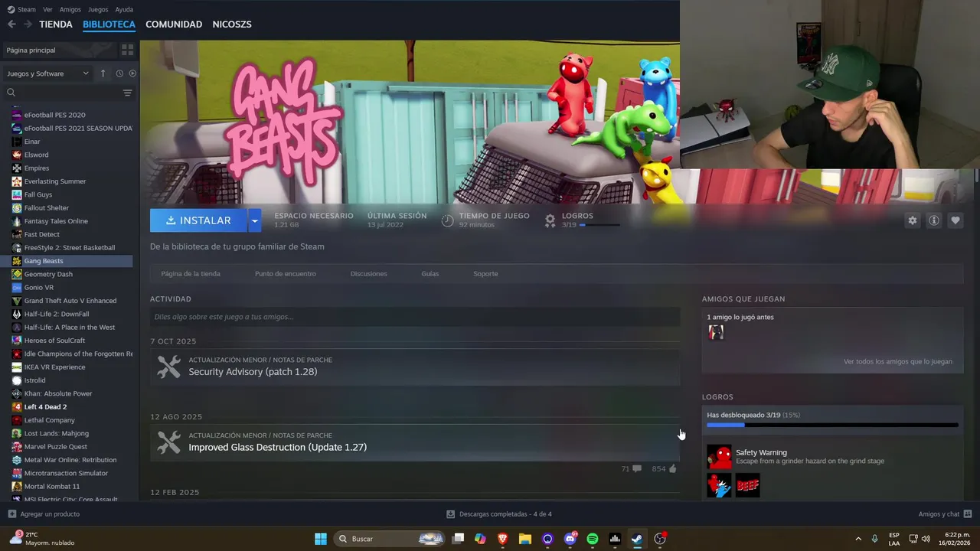Click the Fallout Shelter game icon
This screenshot has width=980, height=551.
17,208
